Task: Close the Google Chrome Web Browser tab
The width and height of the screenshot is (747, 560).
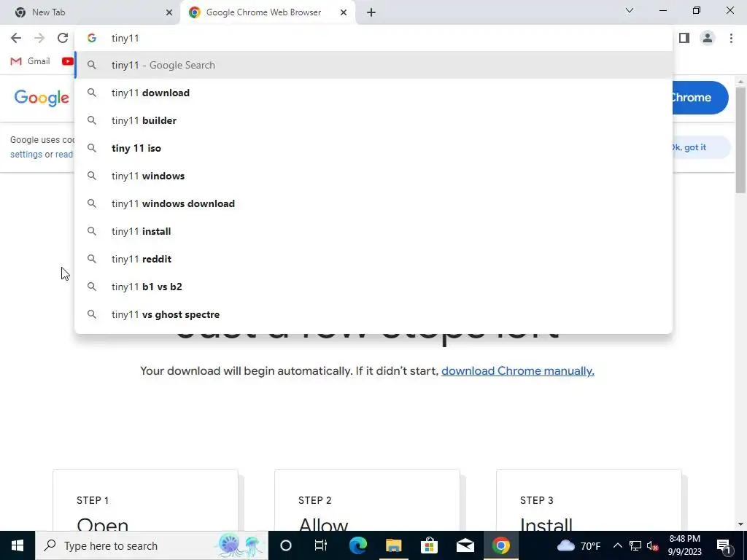Action: point(344,12)
